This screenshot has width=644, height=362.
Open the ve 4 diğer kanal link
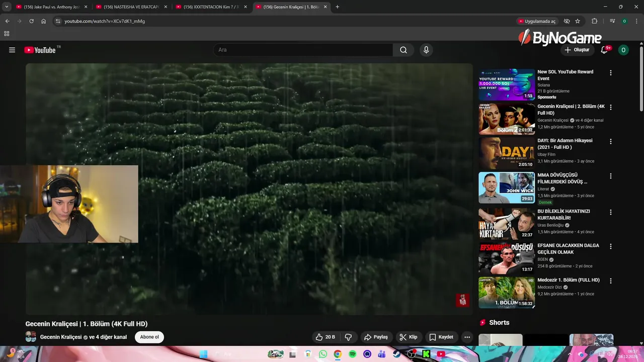pos(108,337)
